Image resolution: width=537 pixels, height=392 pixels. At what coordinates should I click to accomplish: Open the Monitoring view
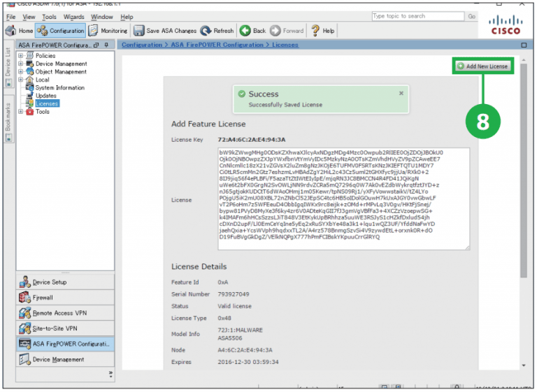108,31
